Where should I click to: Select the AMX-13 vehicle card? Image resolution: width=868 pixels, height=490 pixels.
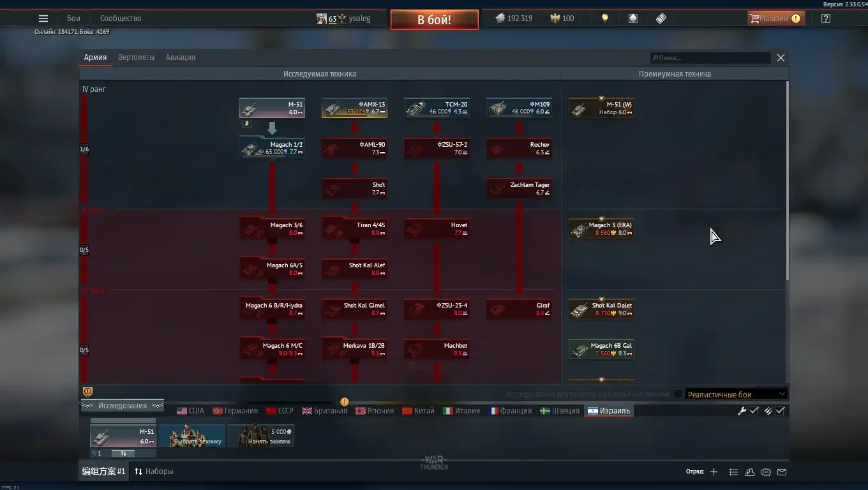[x=355, y=108]
